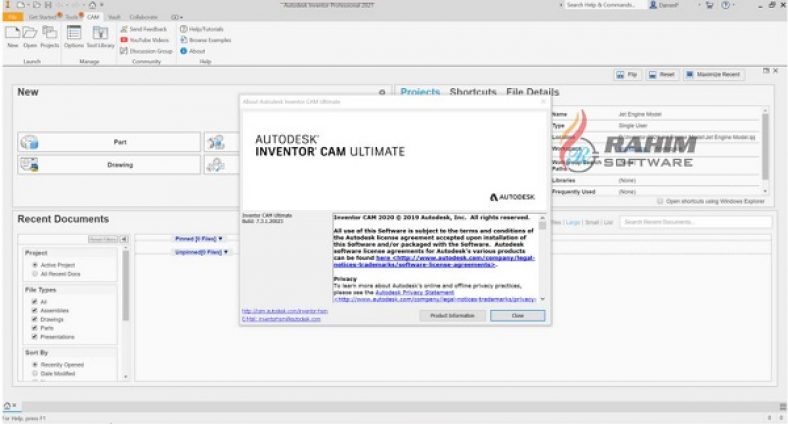Click the Home icon in quick-access toolbar
788x424 pixels.
pyautogui.click(x=92, y=5)
